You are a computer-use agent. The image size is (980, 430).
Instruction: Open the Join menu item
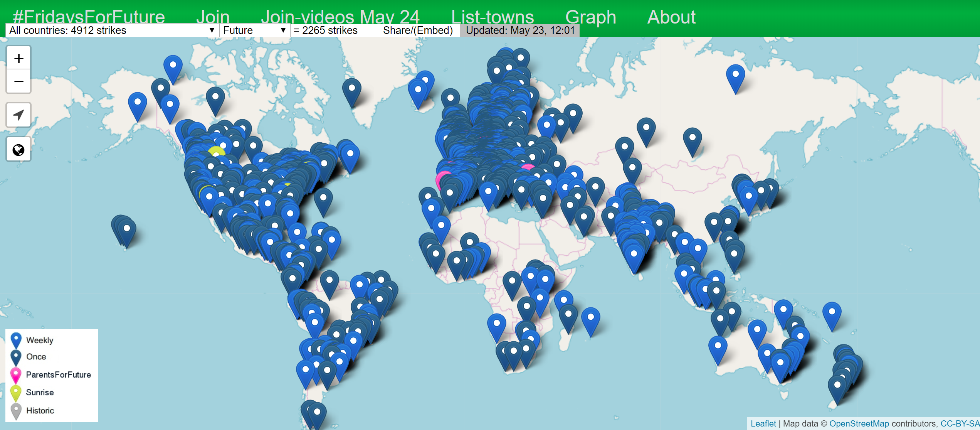pyautogui.click(x=213, y=17)
